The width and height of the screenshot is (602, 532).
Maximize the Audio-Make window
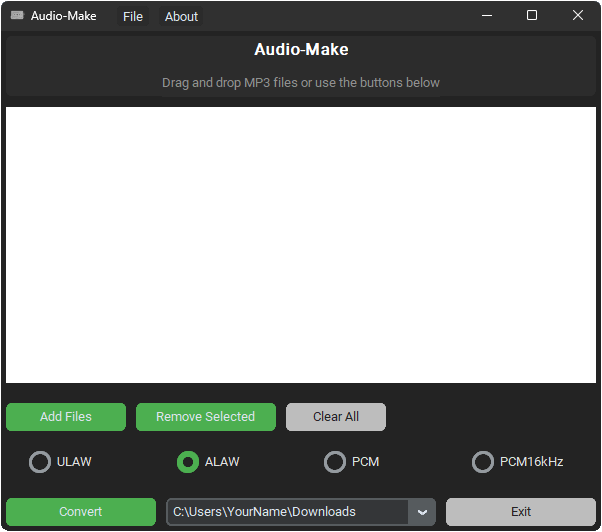[532, 15]
